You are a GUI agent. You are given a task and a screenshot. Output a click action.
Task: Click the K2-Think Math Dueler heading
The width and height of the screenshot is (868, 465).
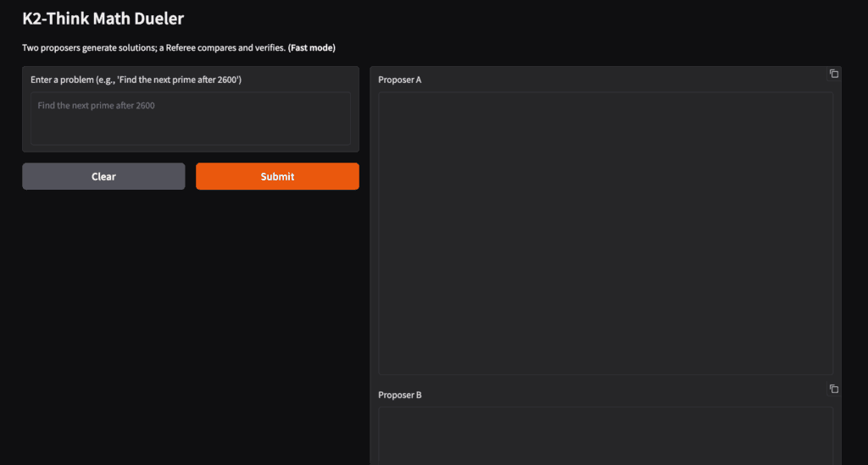[103, 18]
